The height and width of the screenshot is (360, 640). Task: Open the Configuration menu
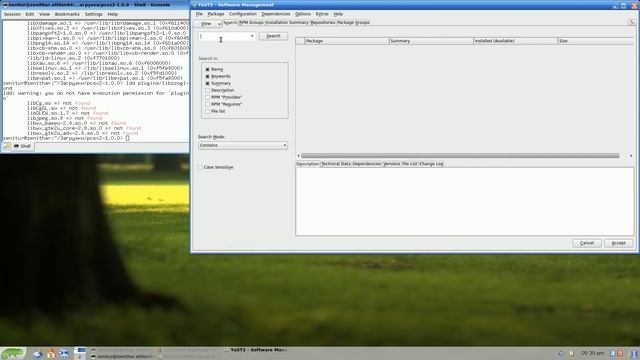(243, 14)
